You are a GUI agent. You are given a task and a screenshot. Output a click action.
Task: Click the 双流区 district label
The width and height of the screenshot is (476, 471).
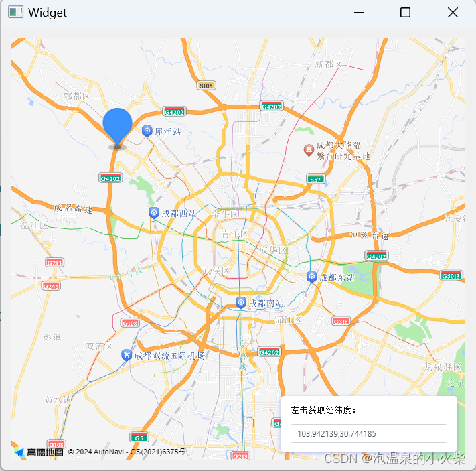click(x=99, y=346)
